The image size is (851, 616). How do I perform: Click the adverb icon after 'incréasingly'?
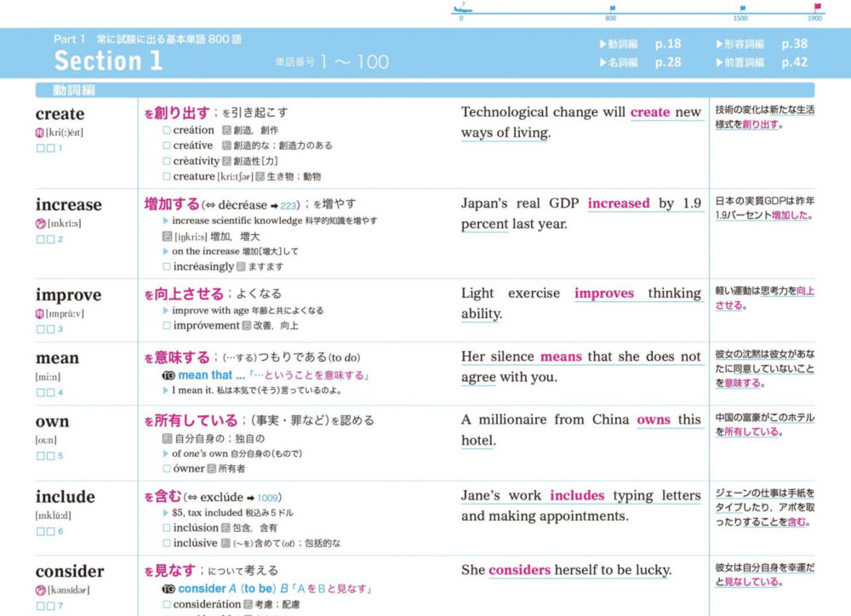(x=241, y=266)
